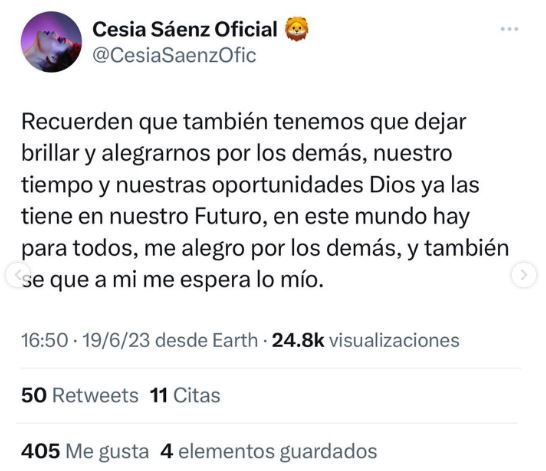This screenshot has height=471, width=546.
Task: View the 11 Citas quotes list
Action: (185, 395)
